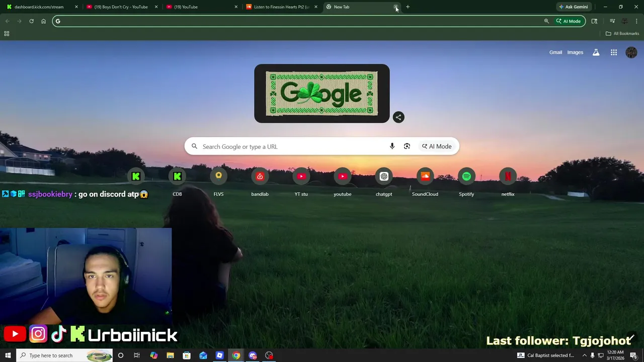This screenshot has height=362, width=644.
Task: Show hidden system tray icons
Action: pos(584,355)
